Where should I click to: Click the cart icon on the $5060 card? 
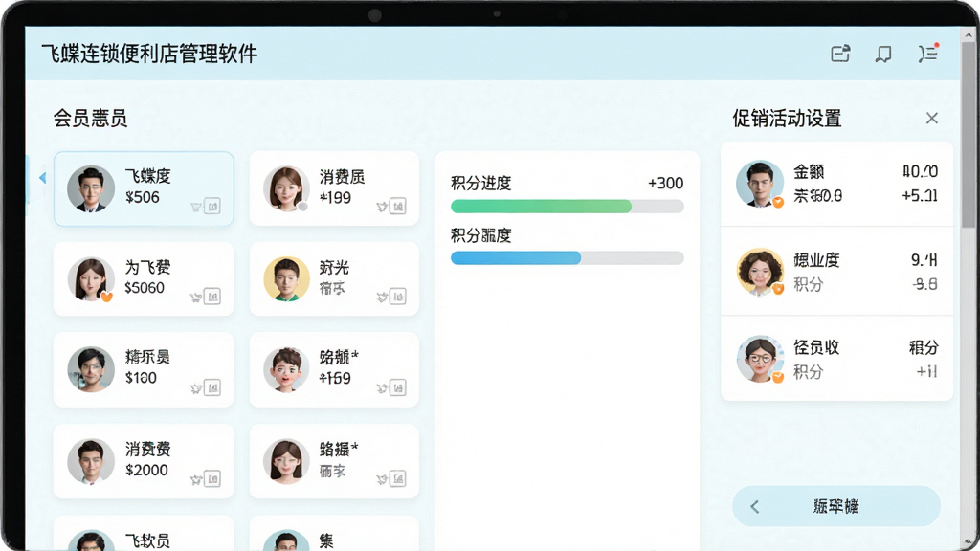coord(196,298)
